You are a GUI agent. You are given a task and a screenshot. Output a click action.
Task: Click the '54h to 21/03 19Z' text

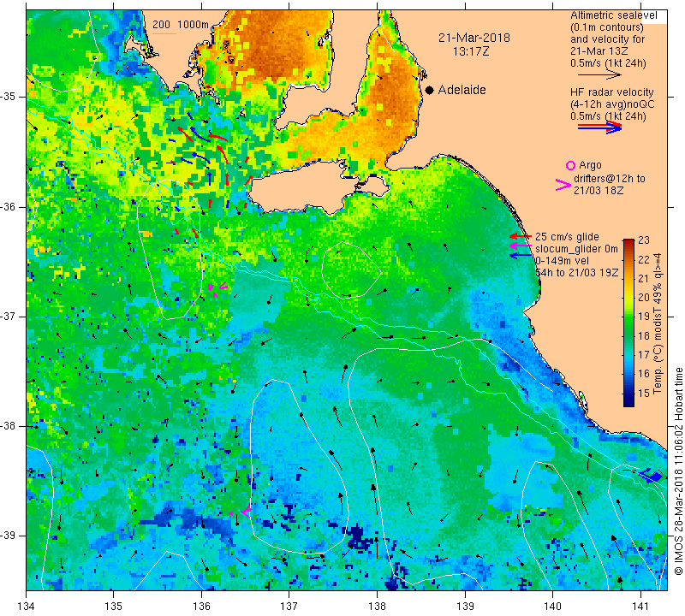[576, 273]
